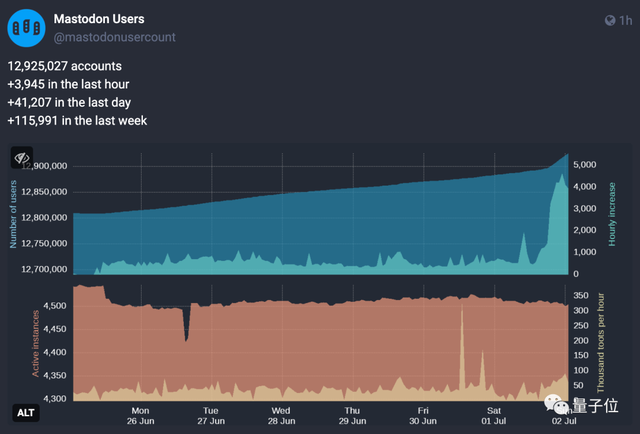Screen dimensions: 640x434
Task: Click the "Hourly increase" axis title
Action: coord(613,214)
